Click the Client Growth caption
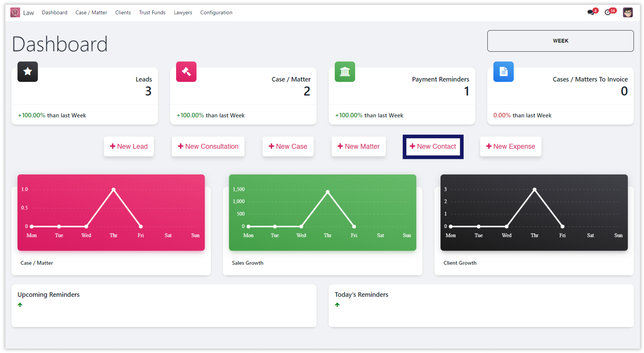This screenshot has height=353, width=644. click(460, 263)
